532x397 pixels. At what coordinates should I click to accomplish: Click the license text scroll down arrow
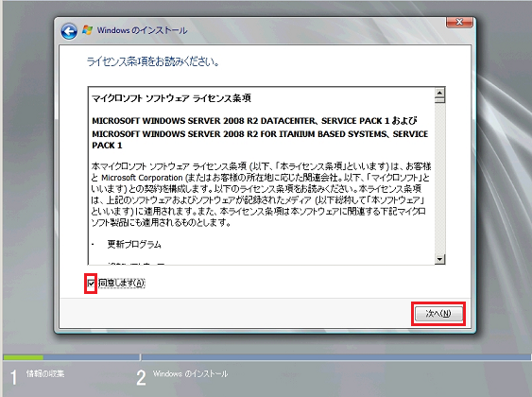439,259
